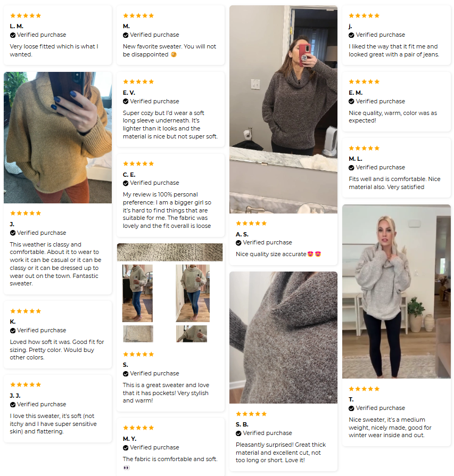Open the small cream fabric swatch thumbnail

coord(138,334)
